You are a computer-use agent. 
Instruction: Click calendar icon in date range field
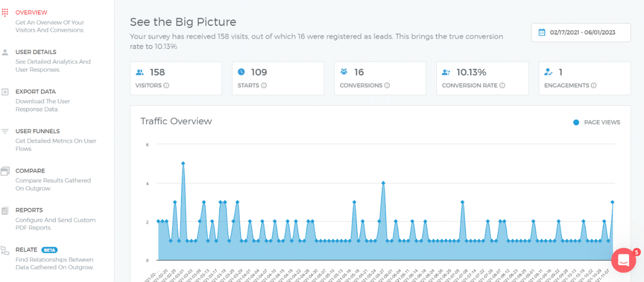click(x=542, y=33)
